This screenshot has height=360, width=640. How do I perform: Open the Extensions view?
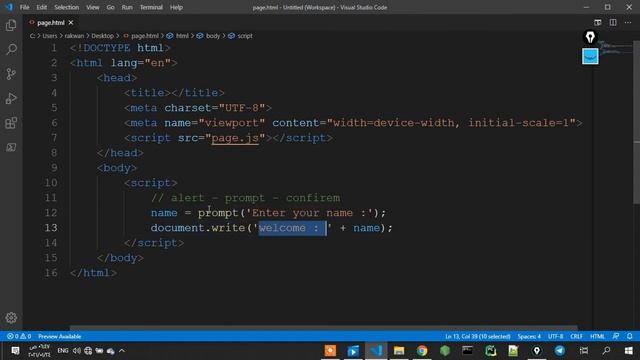[x=11, y=123]
